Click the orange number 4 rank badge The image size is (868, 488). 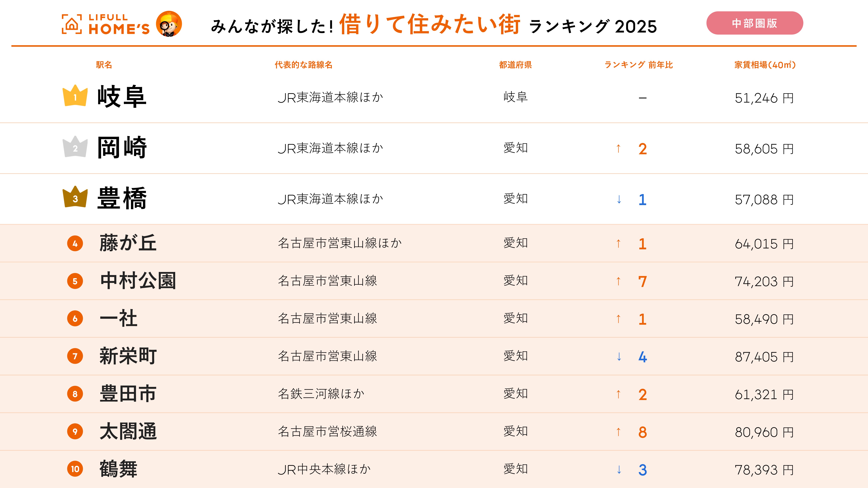tap(75, 244)
